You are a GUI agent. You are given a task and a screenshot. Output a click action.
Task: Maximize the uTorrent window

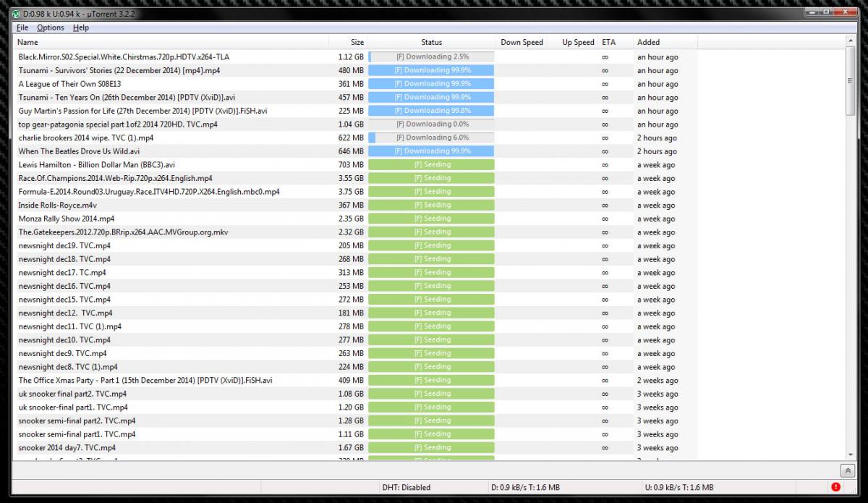(825, 12)
